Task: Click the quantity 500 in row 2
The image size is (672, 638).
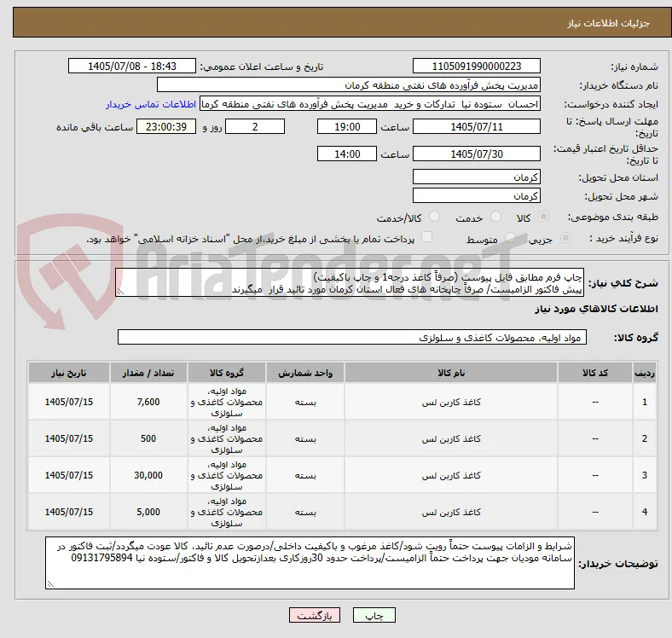Action: coord(148,438)
